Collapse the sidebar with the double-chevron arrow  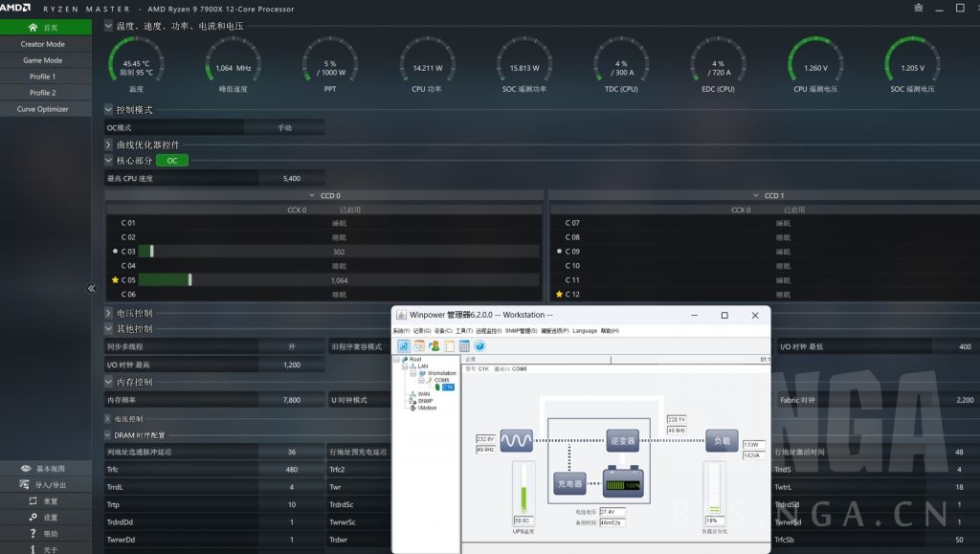(x=92, y=288)
